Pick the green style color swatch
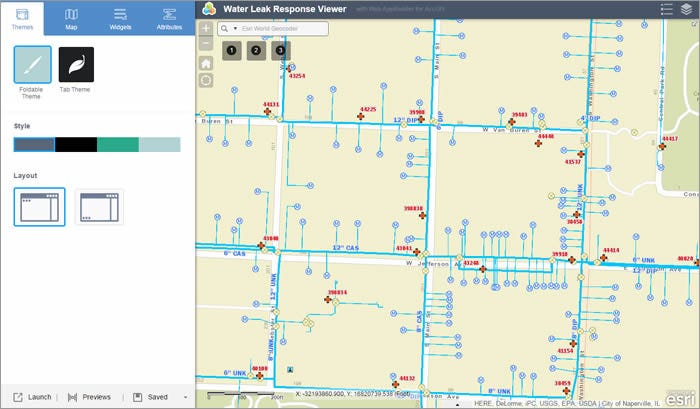700x409 pixels. click(x=118, y=145)
